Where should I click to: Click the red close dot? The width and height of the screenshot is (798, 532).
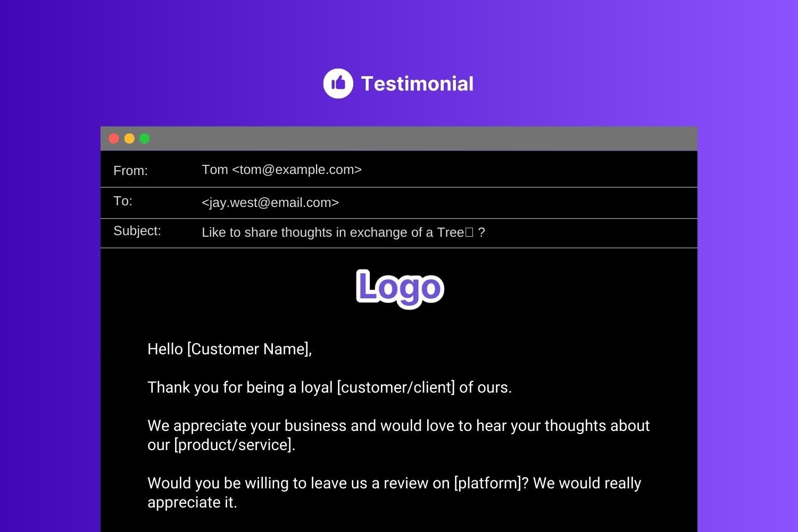[x=114, y=139]
